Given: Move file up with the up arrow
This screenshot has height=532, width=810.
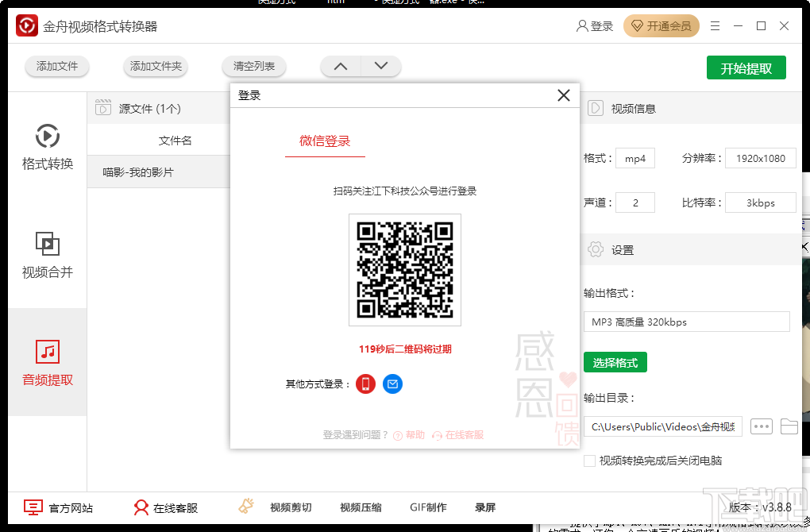Looking at the screenshot, I should tap(340, 66).
